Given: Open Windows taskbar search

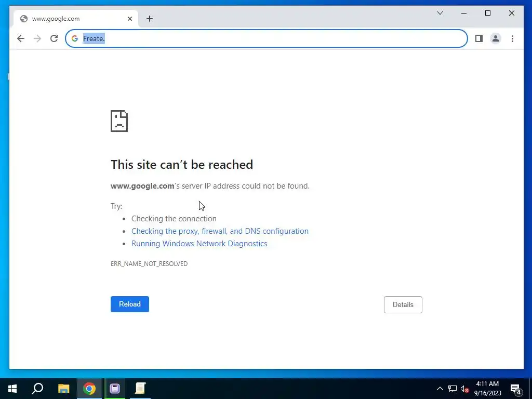Looking at the screenshot, I should pos(37,389).
